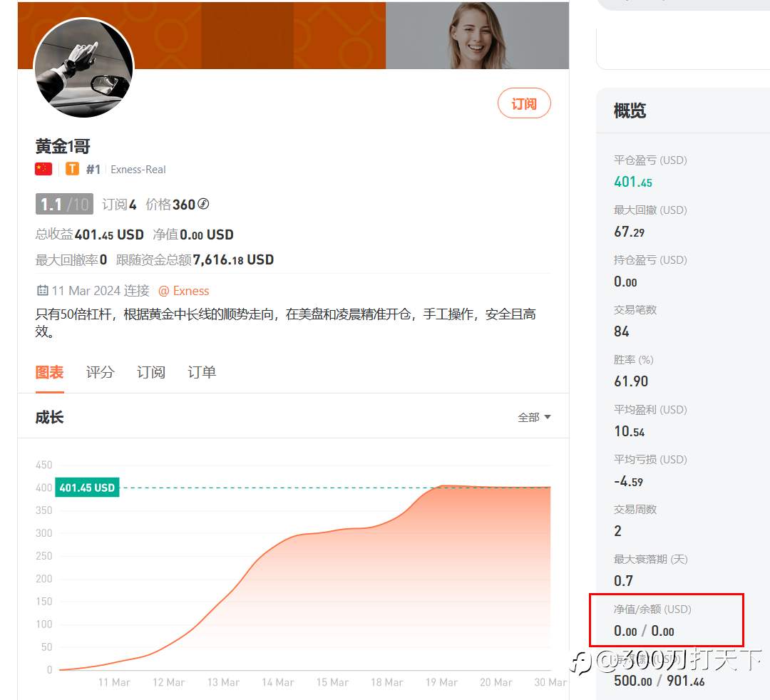Click the 交易笔数 value 84
770x700 pixels.
pos(621,331)
